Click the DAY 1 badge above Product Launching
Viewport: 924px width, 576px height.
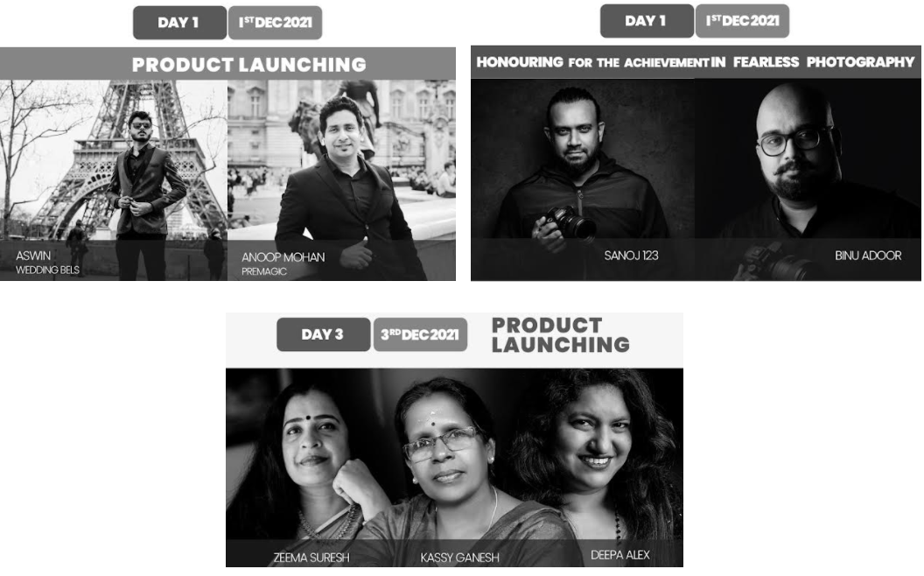coord(179,23)
